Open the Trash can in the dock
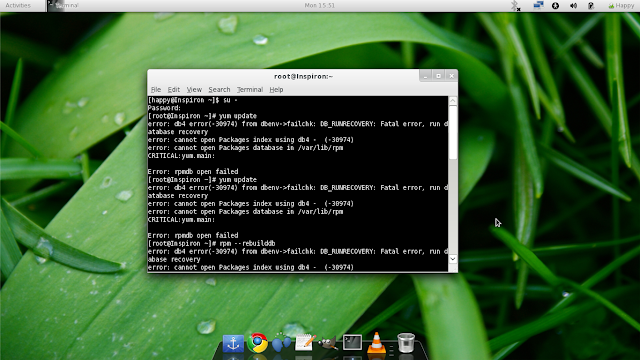The image size is (640, 360). [x=406, y=342]
